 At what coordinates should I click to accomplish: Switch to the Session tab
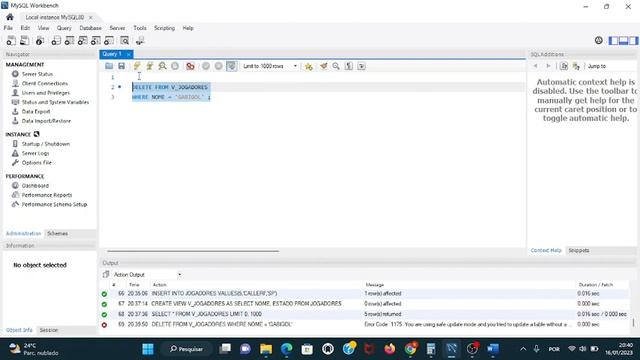(x=49, y=330)
